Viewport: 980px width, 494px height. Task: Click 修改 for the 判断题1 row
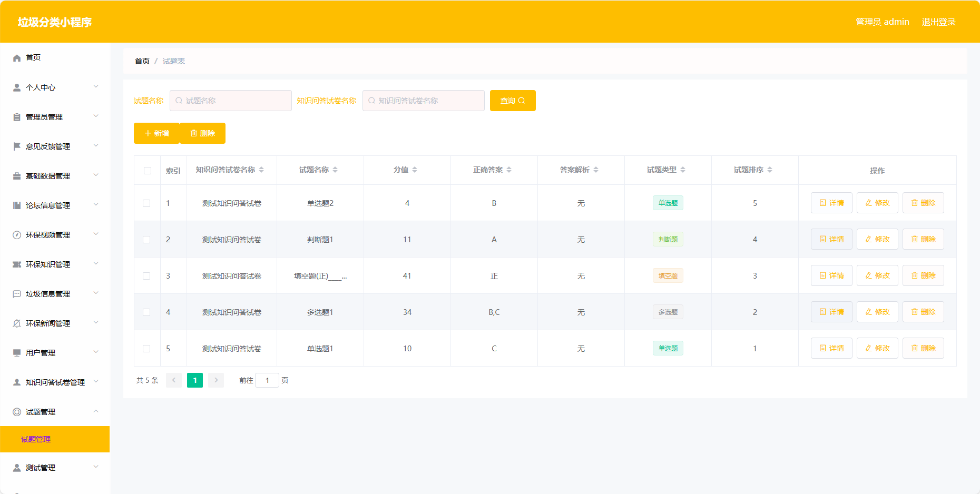click(877, 239)
